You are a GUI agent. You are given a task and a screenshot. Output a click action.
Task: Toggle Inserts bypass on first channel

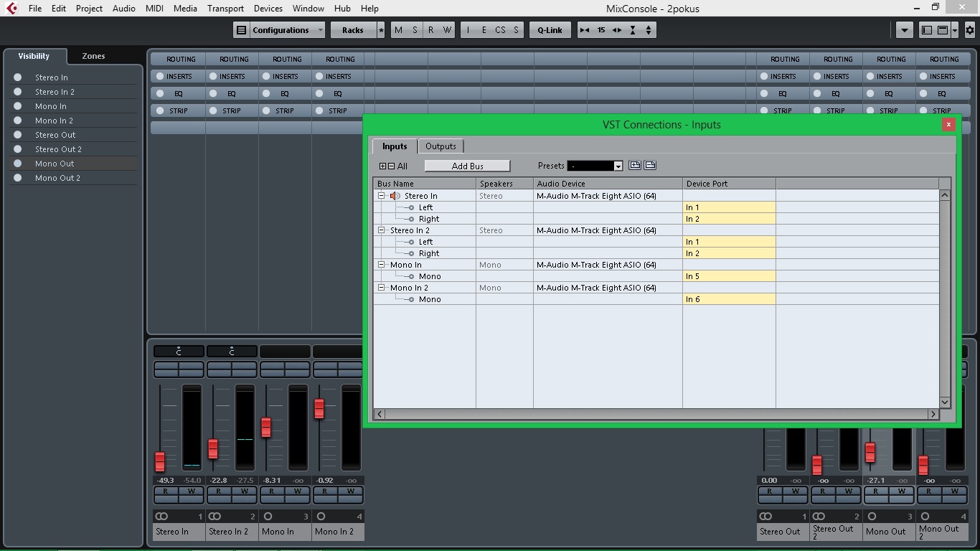160,76
